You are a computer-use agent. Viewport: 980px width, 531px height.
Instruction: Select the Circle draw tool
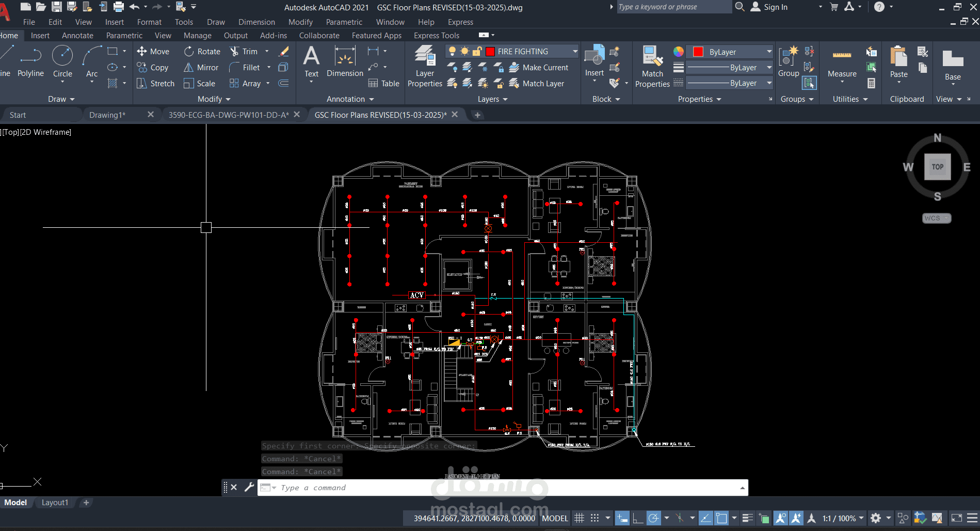point(62,61)
